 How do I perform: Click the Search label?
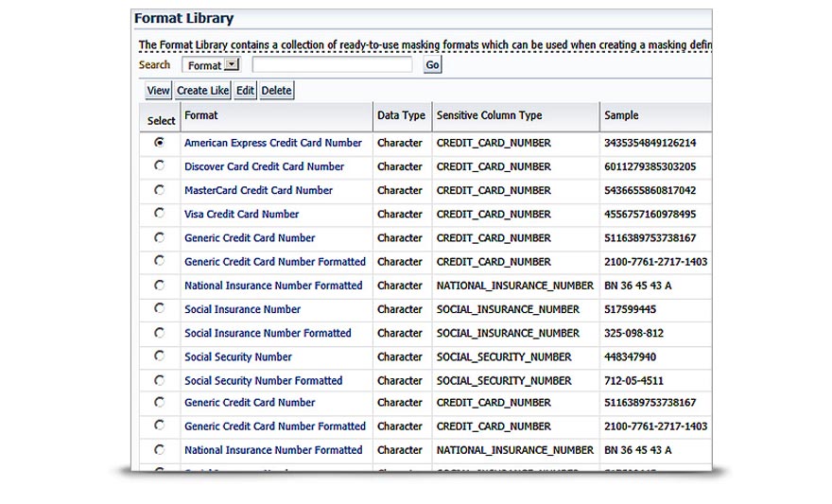(154, 64)
